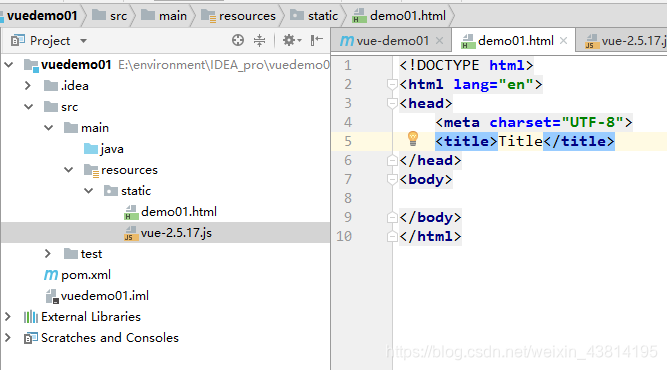Viewport: 667px width, 370px height.
Task: Click the hide Project panel icon
Action: [x=316, y=40]
